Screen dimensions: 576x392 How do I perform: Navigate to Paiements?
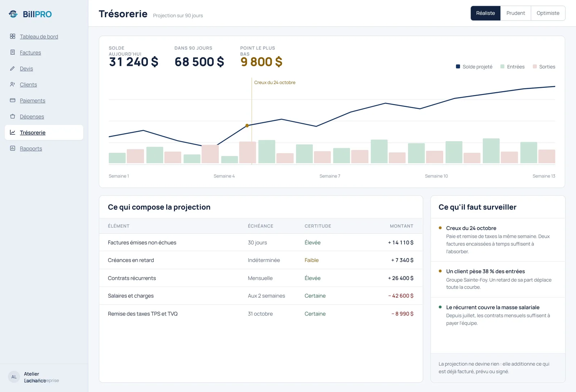point(32,101)
